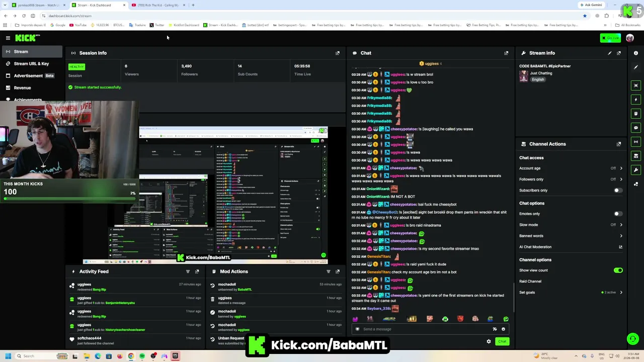This screenshot has width=644, height=362.
Task: Open the Twitter bookmark
Action: coord(156,25)
